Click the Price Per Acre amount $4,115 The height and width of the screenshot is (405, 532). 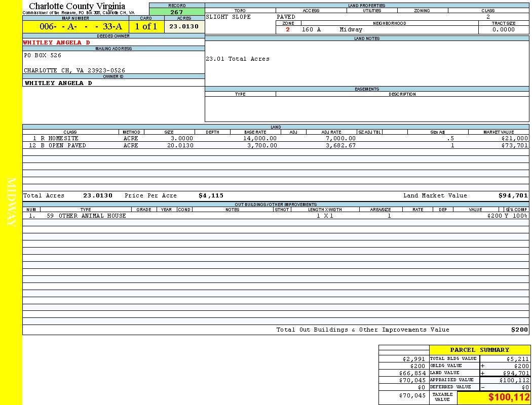coord(211,195)
